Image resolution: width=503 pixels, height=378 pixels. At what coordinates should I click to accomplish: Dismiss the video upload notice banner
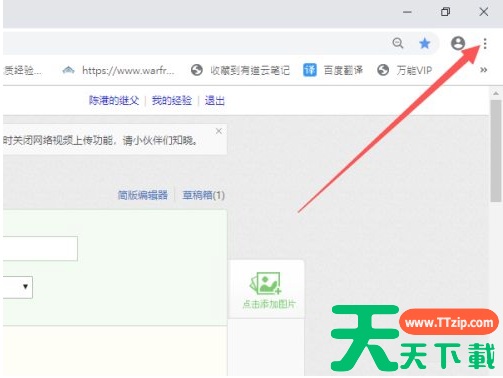[219, 131]
